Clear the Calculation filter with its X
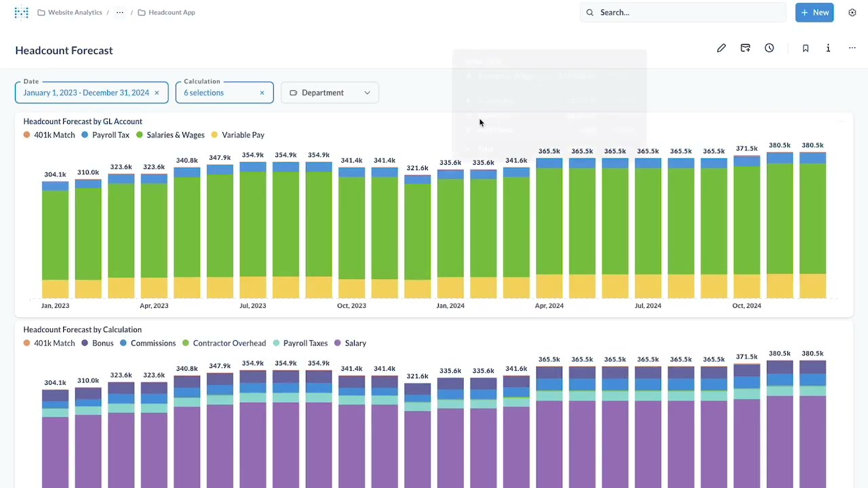The width and height of the screenshot is (868, 488). (x=262, y=93)
